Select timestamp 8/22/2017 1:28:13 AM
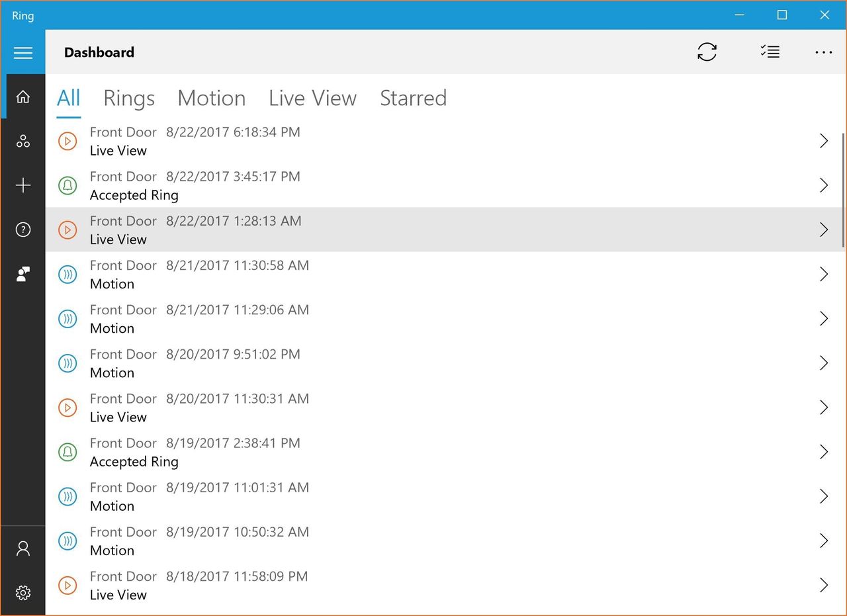 coord(234,221)
